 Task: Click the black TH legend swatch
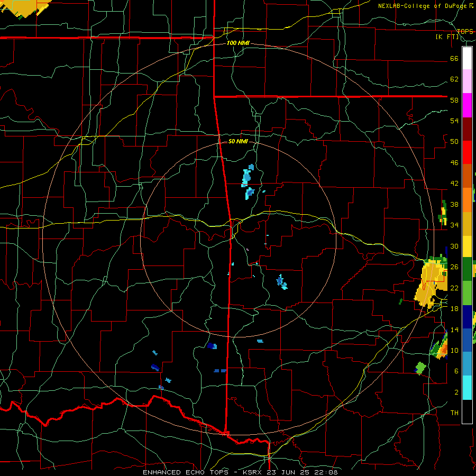coord(467,411)
